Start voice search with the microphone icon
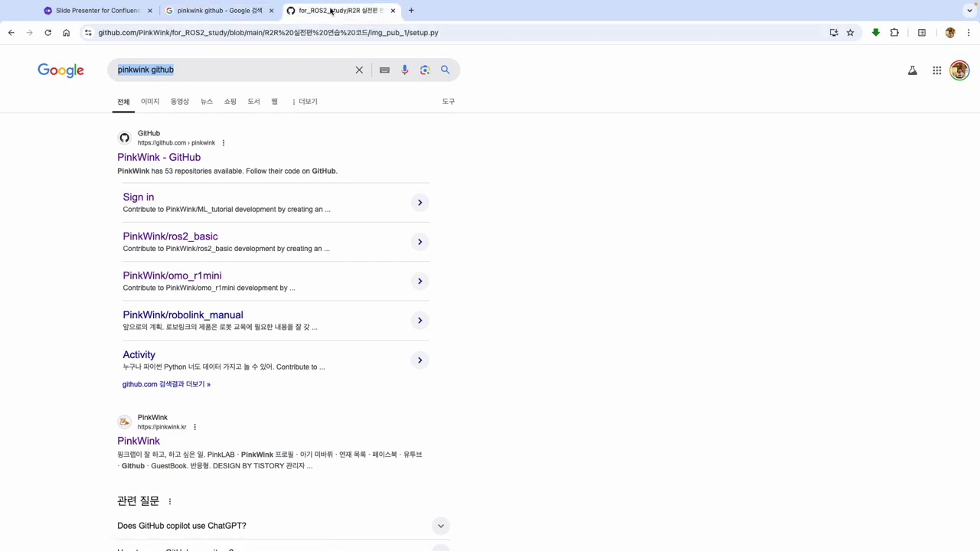This screenshot has width=980, height=551. (x=405, y=70)
